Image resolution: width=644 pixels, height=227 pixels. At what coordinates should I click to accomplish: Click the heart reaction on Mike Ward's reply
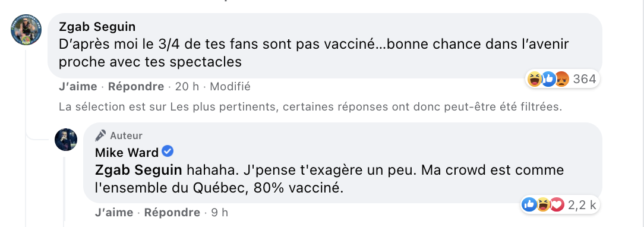coord(557,204)
